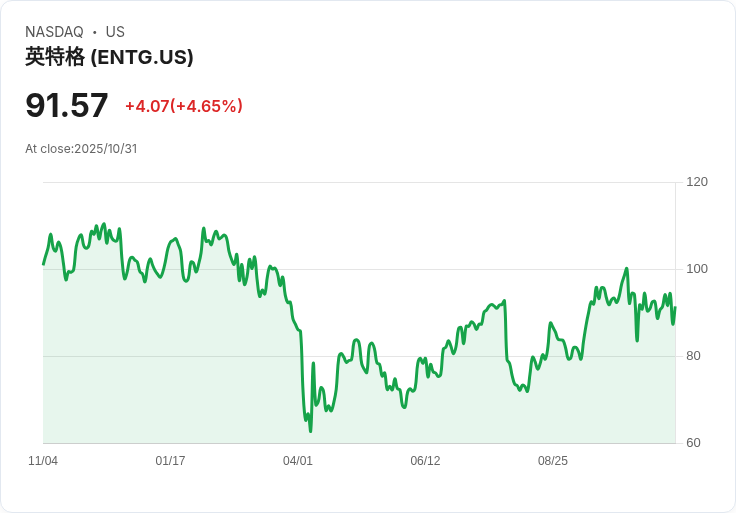
Task: Select the 11/04 date on the x-axis
Action: 43,461
